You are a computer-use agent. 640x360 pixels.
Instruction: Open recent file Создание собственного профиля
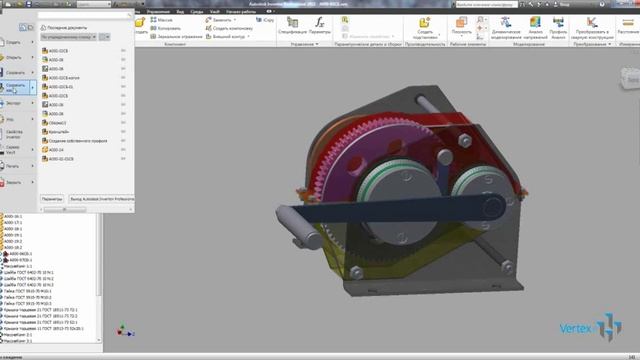pyautogui.click(x=78, y=141)
